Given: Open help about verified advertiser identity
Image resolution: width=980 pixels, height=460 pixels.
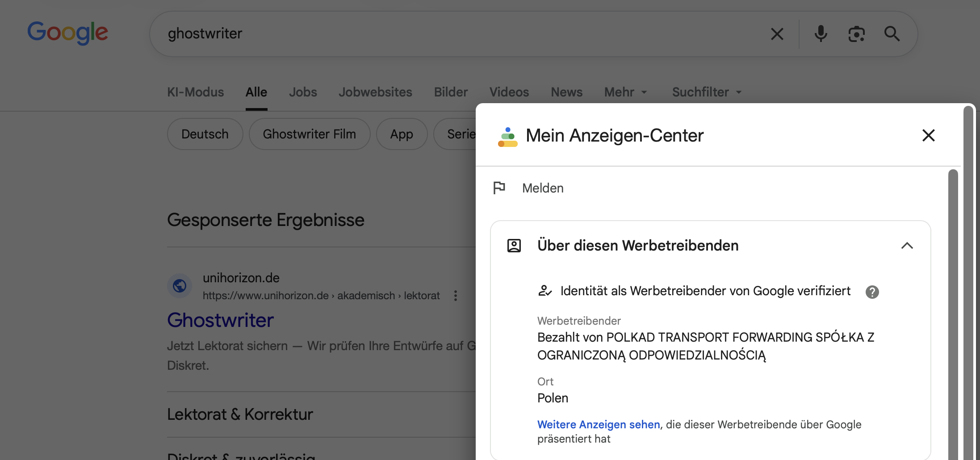Looking at the screenshot, I should [872, 292].
